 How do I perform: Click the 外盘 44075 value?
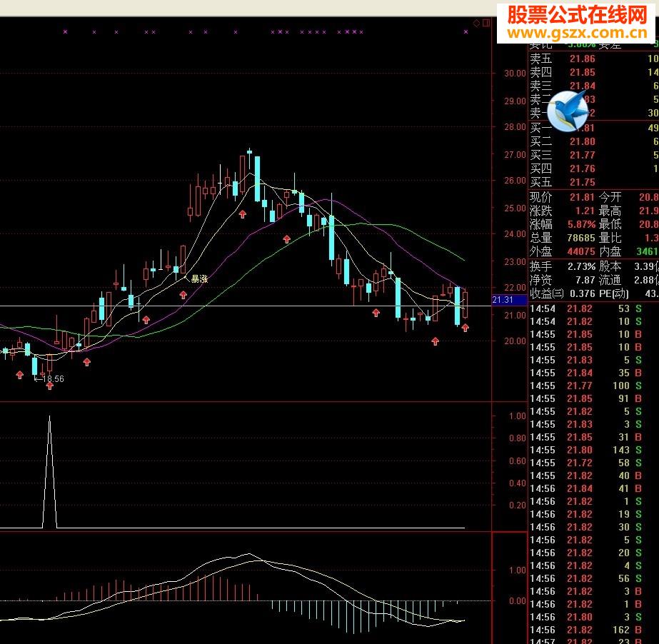point(581,251)
